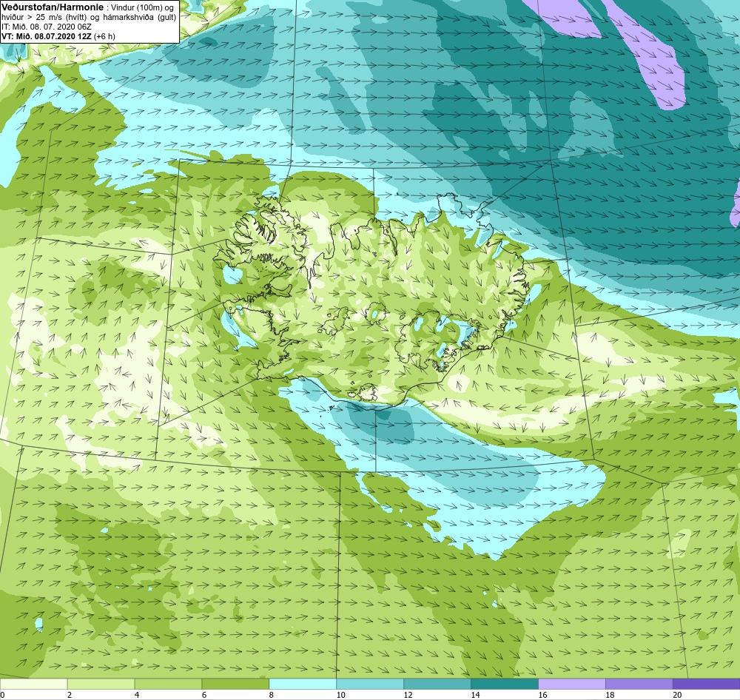Viewport: 740px width, 700px height.
Task: Click the legend scale label '16'
Action: point(542,695)
